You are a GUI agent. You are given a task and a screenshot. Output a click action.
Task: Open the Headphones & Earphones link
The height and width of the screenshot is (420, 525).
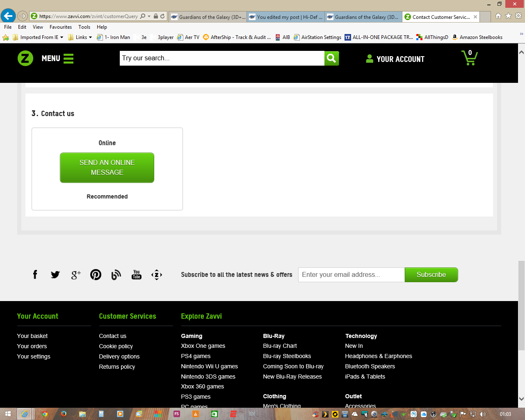[x=379, y=356]
